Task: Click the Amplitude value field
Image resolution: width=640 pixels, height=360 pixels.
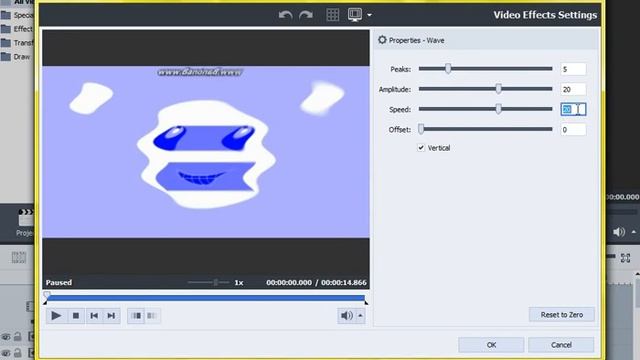Action: click(x=573, y=89)
